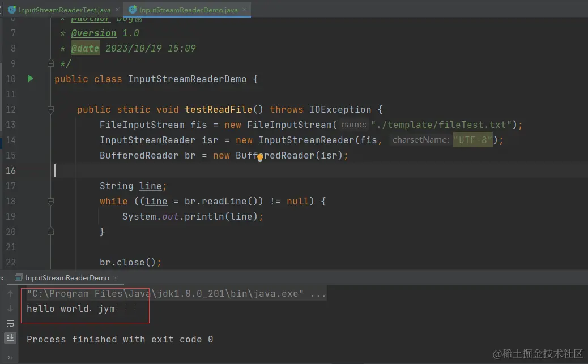Click the yellow intention lightbulb on line 15
The height and width of the screenshot is (364, 588).
[x=260, y=157]
